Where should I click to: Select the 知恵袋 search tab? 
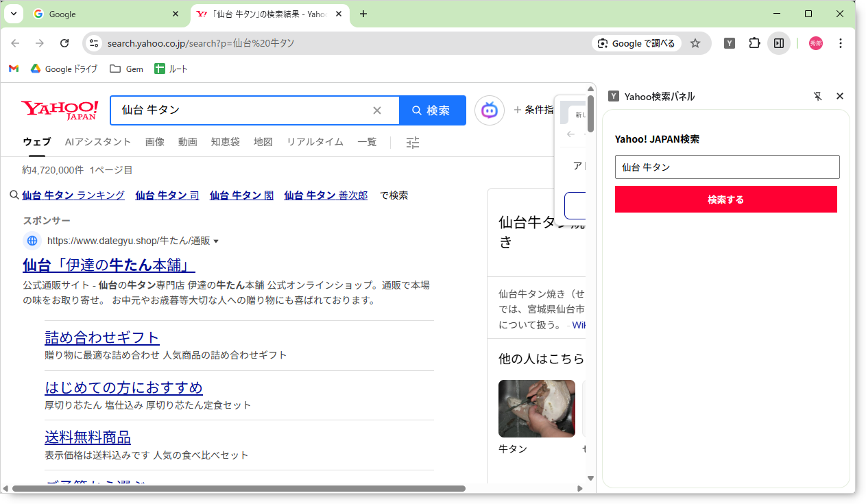coord(225,142)
